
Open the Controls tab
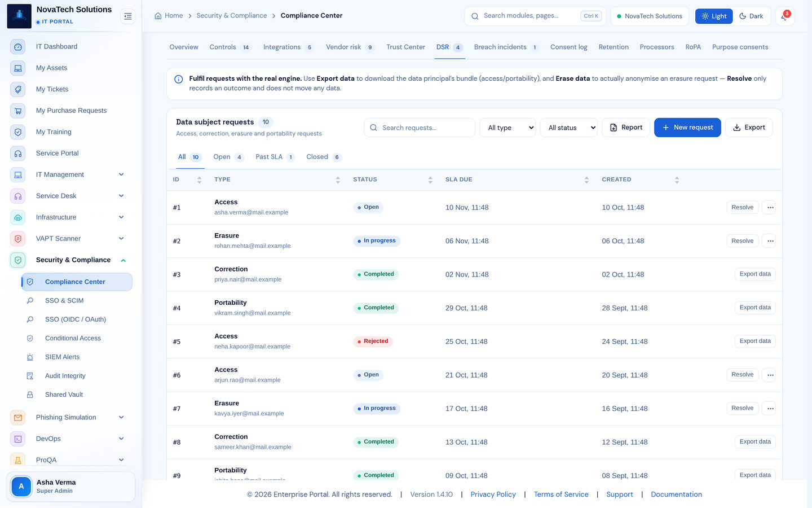point(230,47)
